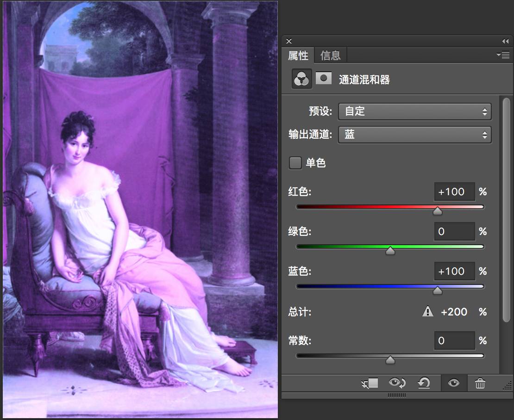Collapse panel with double-arrow icon
Screen dimensions: 514x420
[506, 41]
